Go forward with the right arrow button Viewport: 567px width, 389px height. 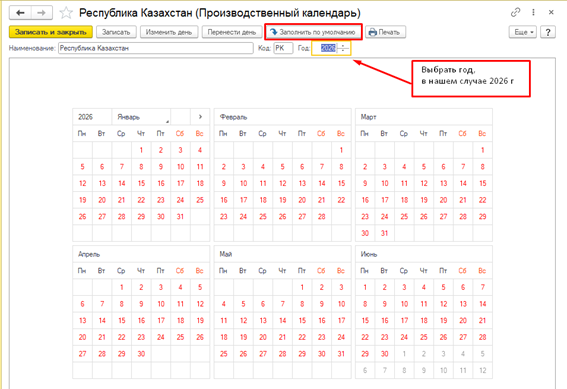click(x=42, y=13)
